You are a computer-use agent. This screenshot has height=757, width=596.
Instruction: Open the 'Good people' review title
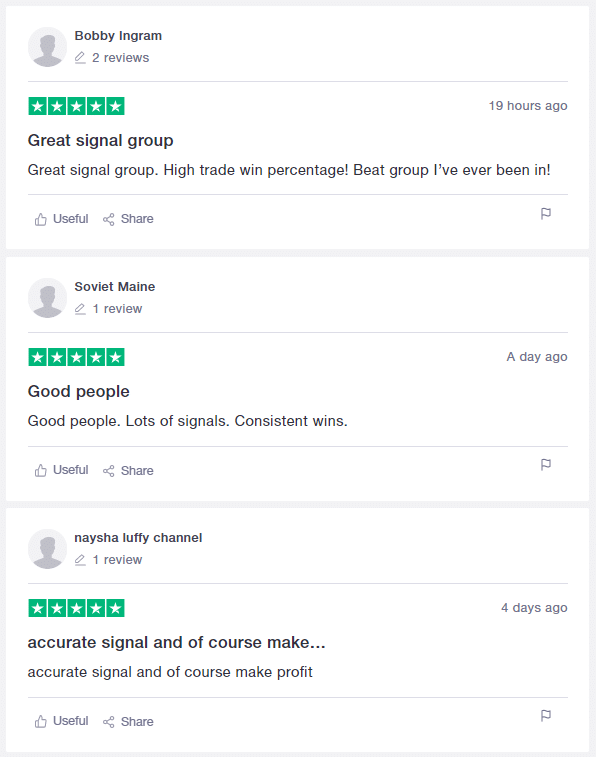click(79, 392)
